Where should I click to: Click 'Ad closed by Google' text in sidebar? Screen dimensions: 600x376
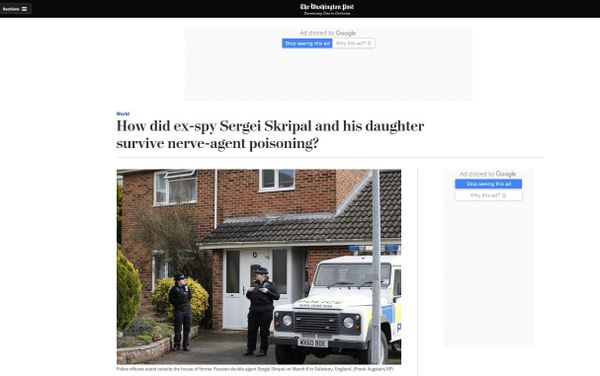488,174
